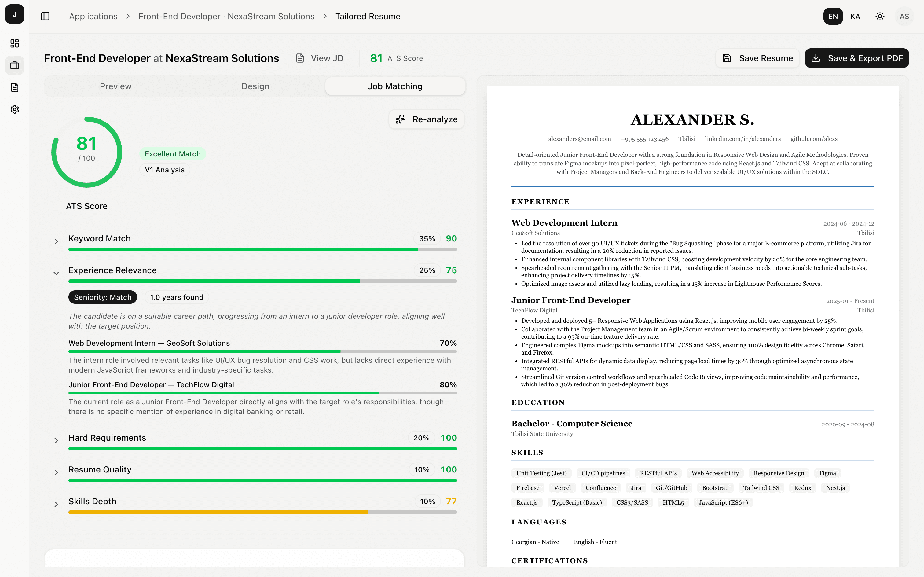Switch to the Design tab
This screenshot has width=924, height=577.
255,86
